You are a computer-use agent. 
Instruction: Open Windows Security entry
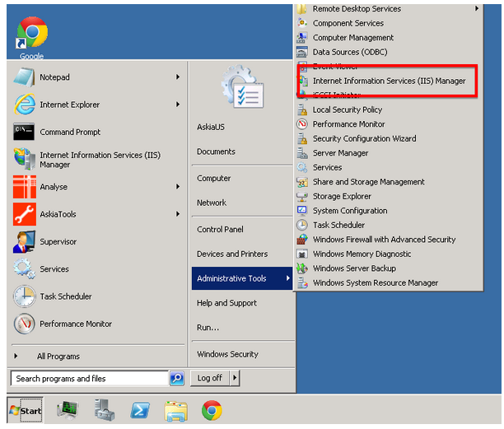pyautogui.click(x=227, y=354)
